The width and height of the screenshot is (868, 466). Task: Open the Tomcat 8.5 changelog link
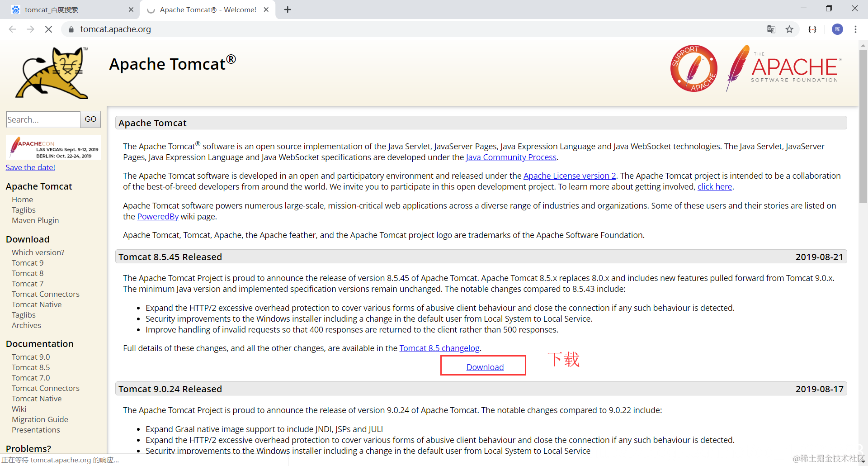(x=439, y=348)
